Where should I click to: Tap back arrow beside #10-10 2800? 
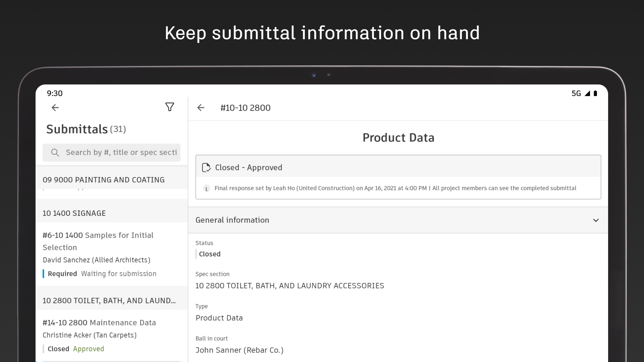pyautogui.click(x=201, y=108)
